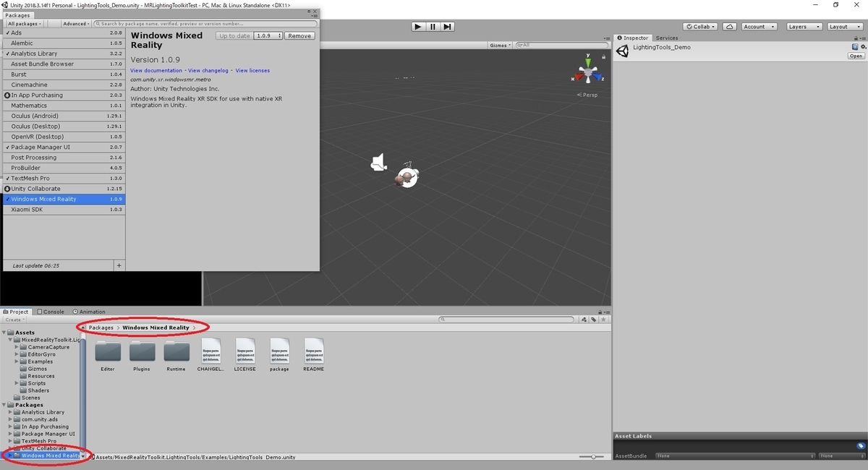Screen dimensions: 868x470
Task: Select the Unity Collaborate package
Action: pos(63,189)
